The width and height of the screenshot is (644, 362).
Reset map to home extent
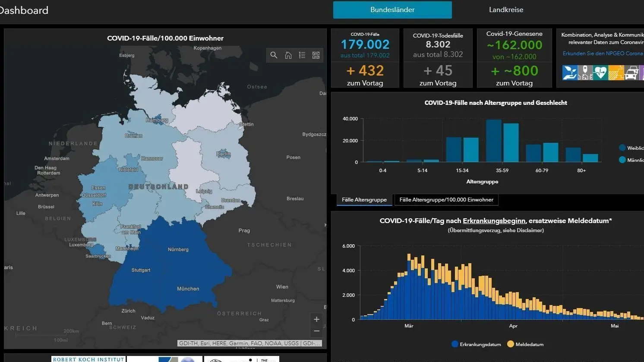coord(288,55)
